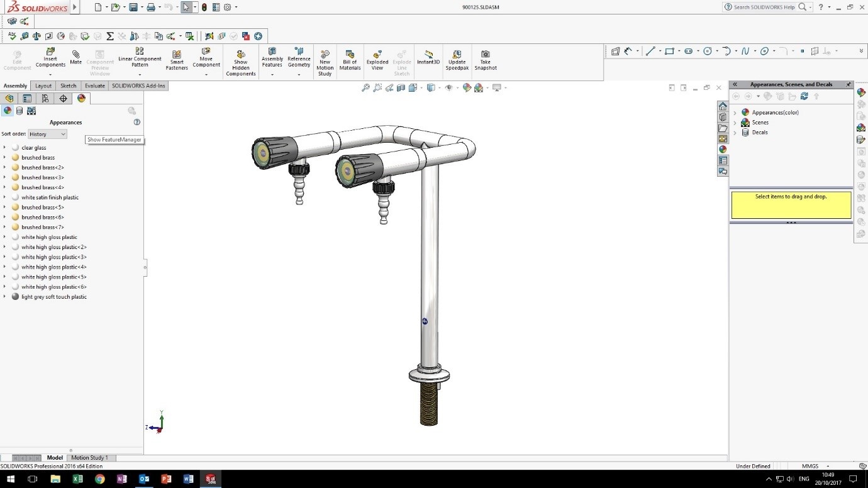Click Smart Fasteners

coord(177,60)
